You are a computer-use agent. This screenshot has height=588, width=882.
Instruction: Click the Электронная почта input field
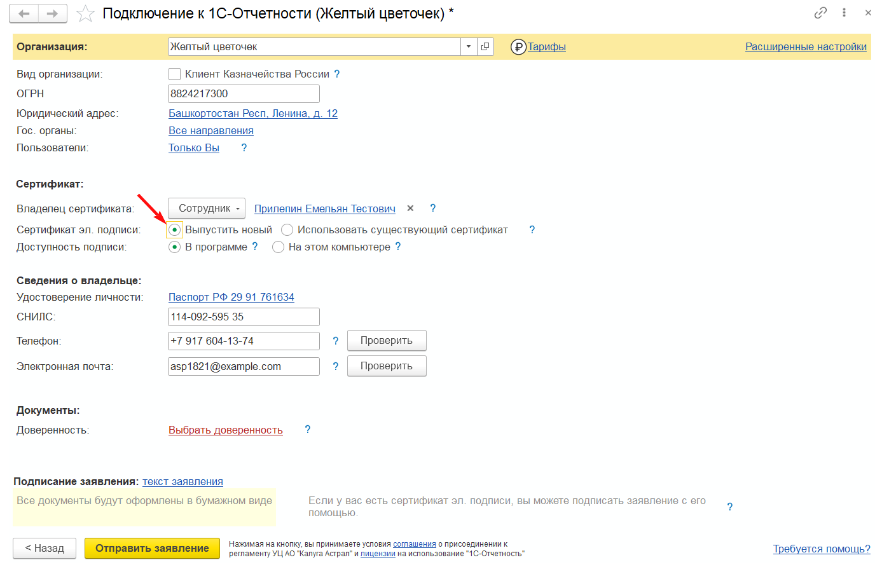click(x=244, y=366)
